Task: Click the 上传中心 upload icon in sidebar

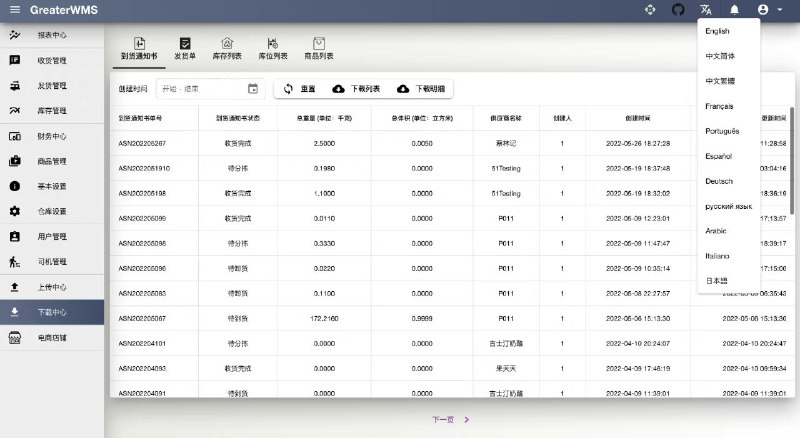Action: (x=15, y=287)
